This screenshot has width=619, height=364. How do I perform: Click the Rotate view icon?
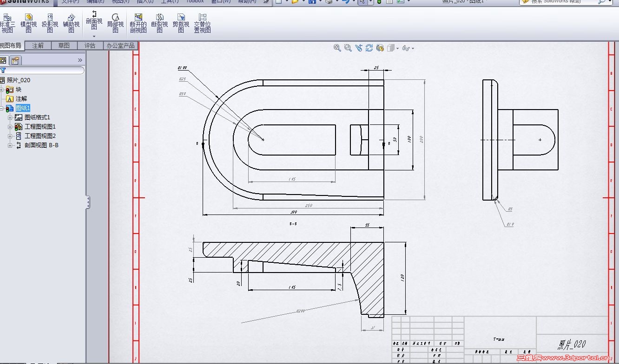coord(369,48)
